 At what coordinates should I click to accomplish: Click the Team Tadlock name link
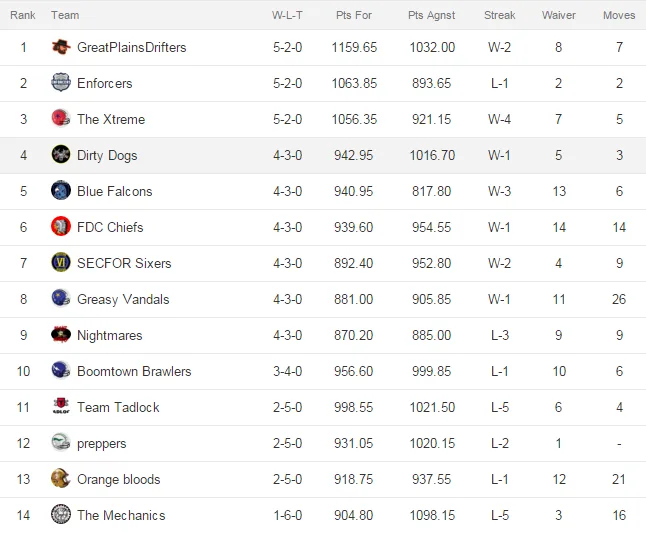click(118, 407)
